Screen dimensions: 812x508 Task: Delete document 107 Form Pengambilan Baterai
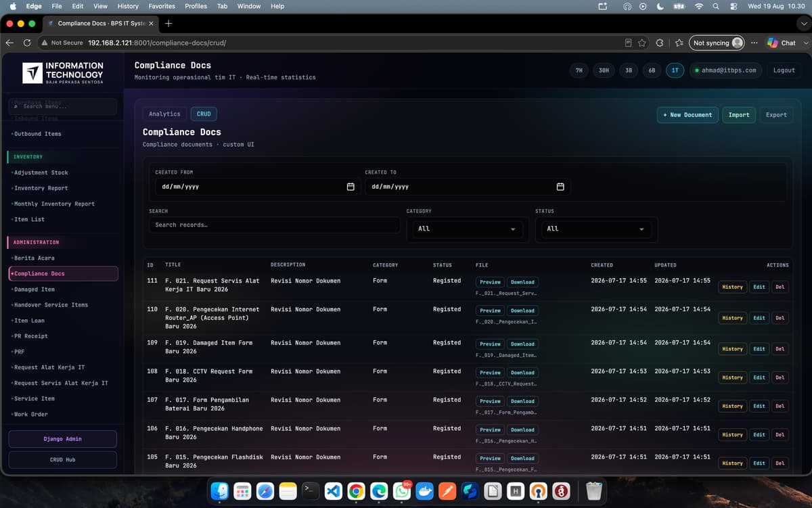[780, 406]
